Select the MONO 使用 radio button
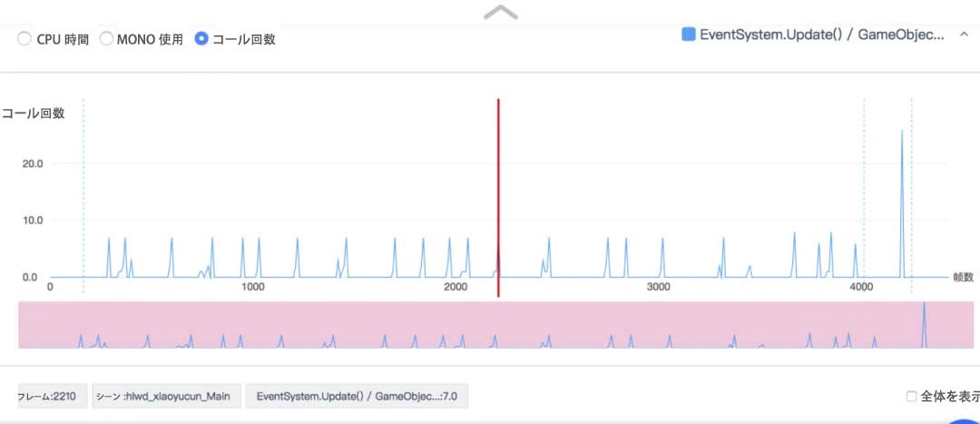The height and width of the screenshot is (424, 980). tap(106, 39)
